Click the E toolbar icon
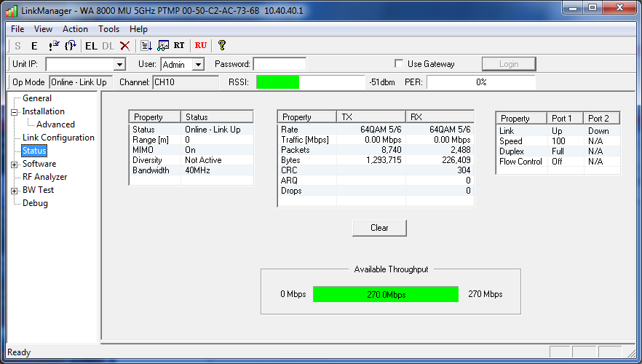This screenshot has width=642, height=364. point(33,46)
